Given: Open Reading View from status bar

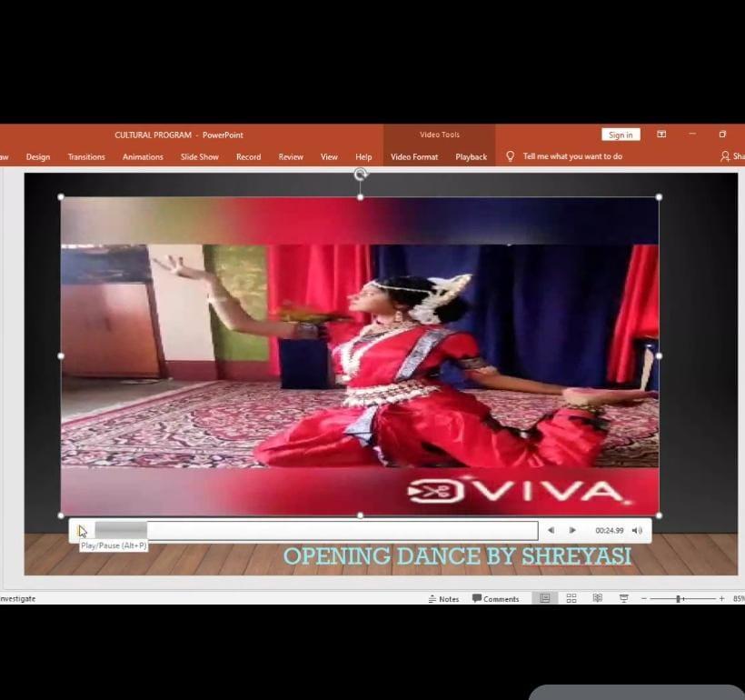Looking at the screenshot, I should tap(597, 598).
